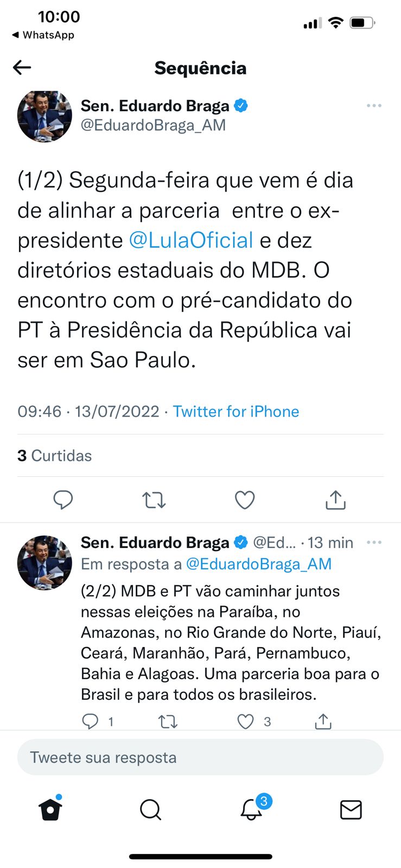Like the (2/2) reply tweet

coord(246,721)
